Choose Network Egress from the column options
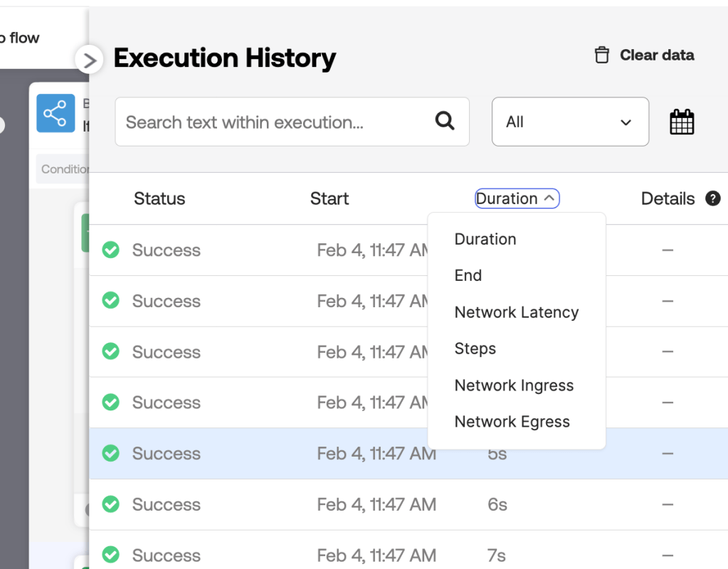 [x=512, y=421]
